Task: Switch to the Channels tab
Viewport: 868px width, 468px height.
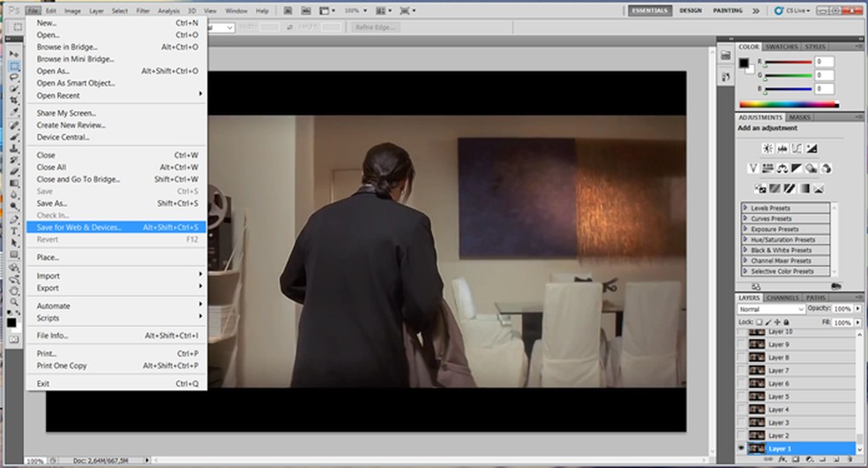Action: [x=782, y=298]
